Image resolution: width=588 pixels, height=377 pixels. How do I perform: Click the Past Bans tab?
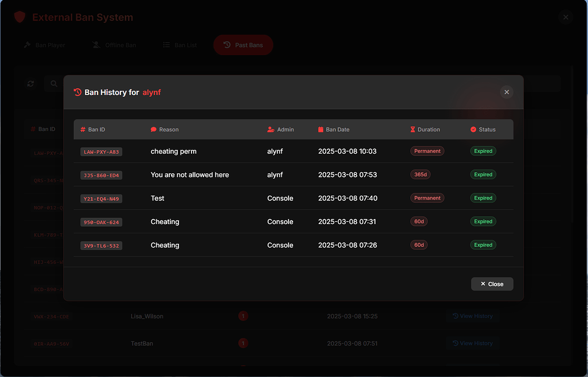[x=243, y=45]
